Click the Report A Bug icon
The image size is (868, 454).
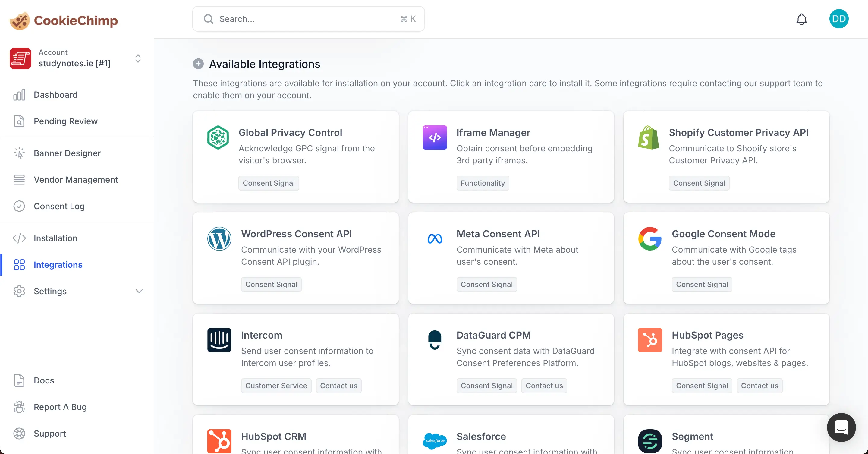(x=19, y=407)
